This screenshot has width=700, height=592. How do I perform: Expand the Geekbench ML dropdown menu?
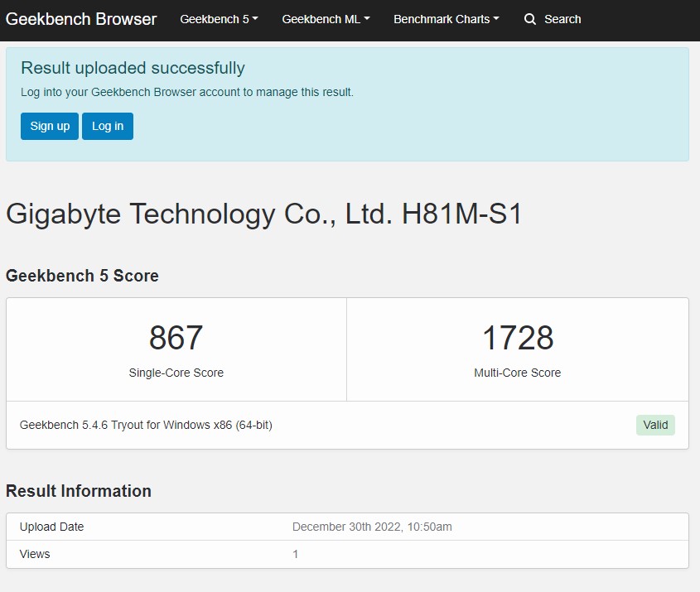click(326, 19)
